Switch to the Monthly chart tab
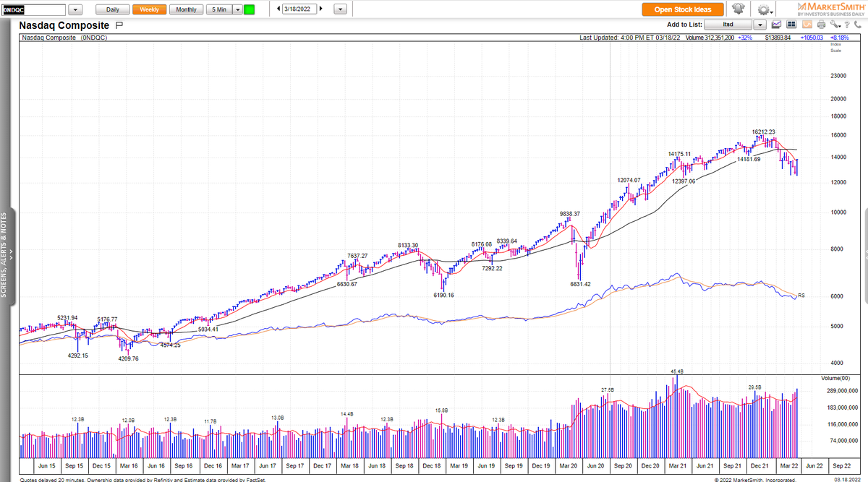868x482 pixels. coord(186,9)
